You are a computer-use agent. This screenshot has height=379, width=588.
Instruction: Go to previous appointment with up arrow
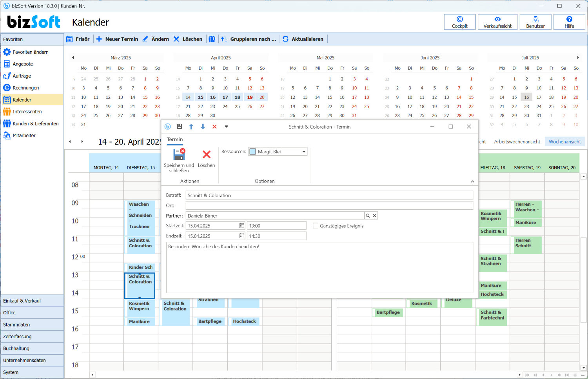(191, 127)
